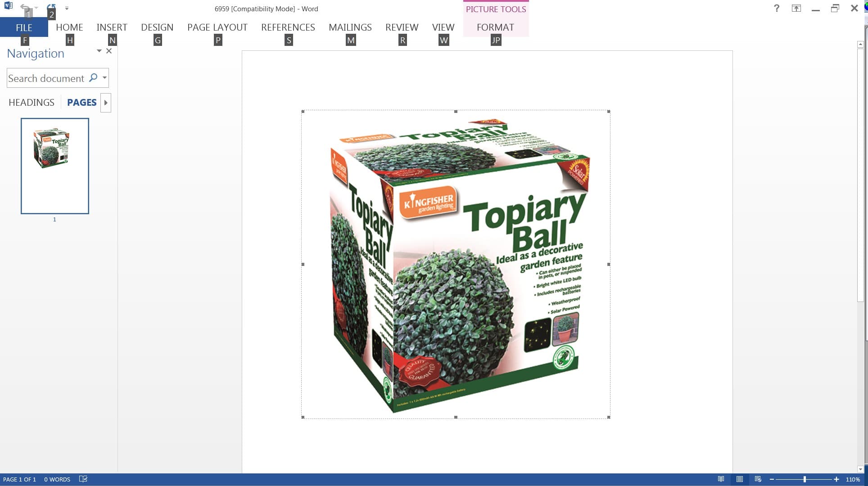This screenshot has height=486, width=868.
Task: Open search options dropdown arrow in Navigation
Action: [x=104, y=78]
